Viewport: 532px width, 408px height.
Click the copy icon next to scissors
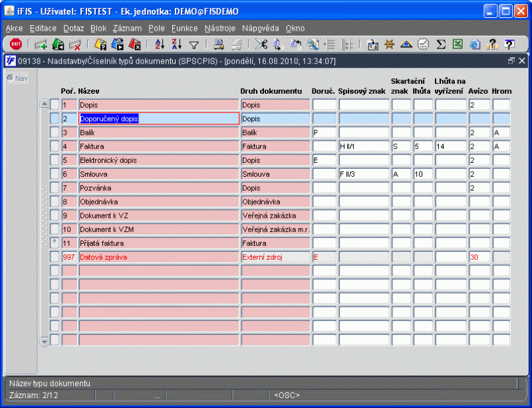coord(278,45)
